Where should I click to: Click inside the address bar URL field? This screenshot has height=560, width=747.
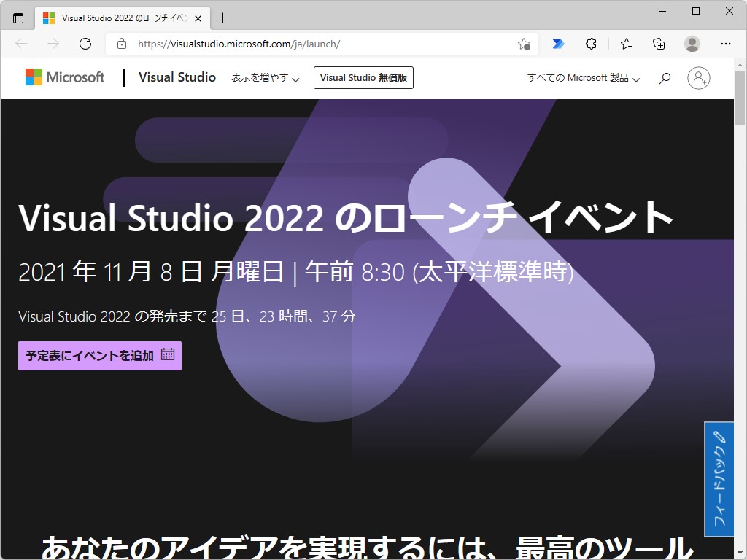[292, 44]
